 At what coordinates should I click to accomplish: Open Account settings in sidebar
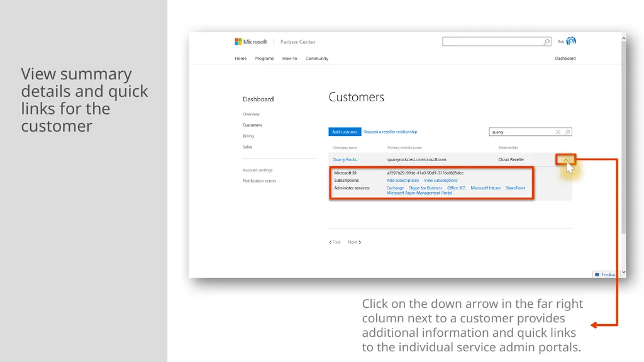[257, 171]
